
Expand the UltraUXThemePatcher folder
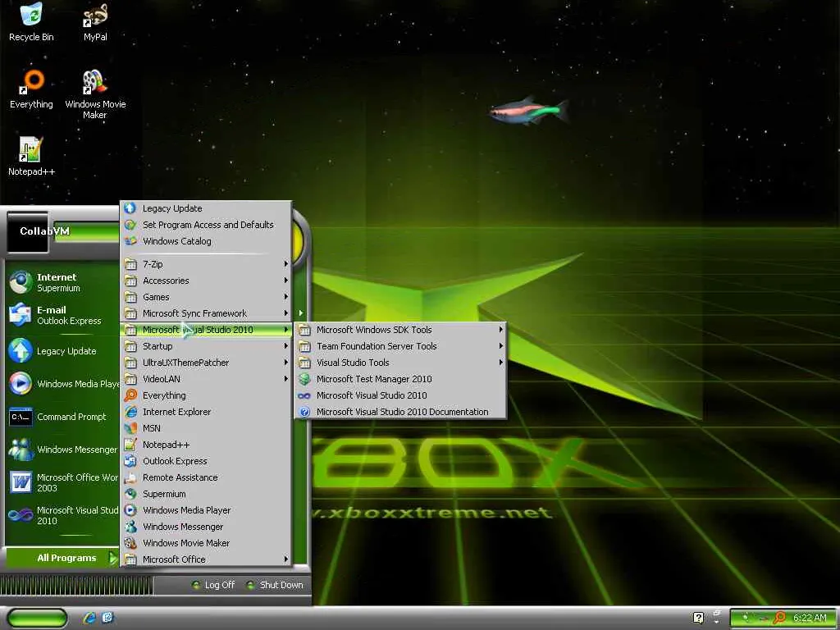206,363
